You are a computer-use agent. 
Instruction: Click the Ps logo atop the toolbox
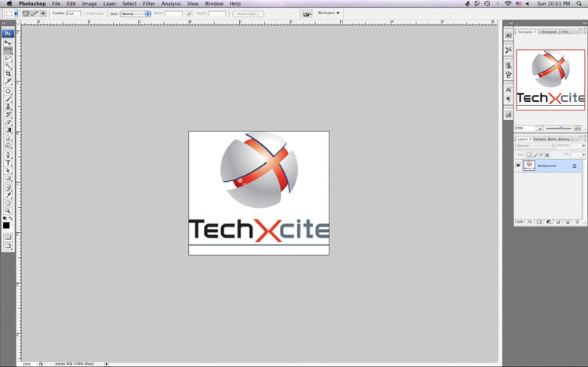[x=8, y=34]
